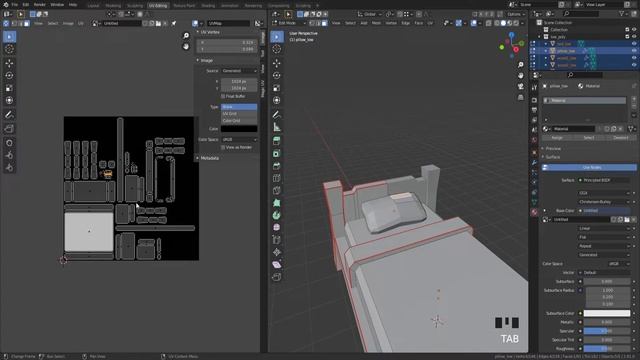Screen dimensions: 640x360
Task: Click the UV editor zoom magnifier icon
Action: pyautogui.click(x=186, y=36)
